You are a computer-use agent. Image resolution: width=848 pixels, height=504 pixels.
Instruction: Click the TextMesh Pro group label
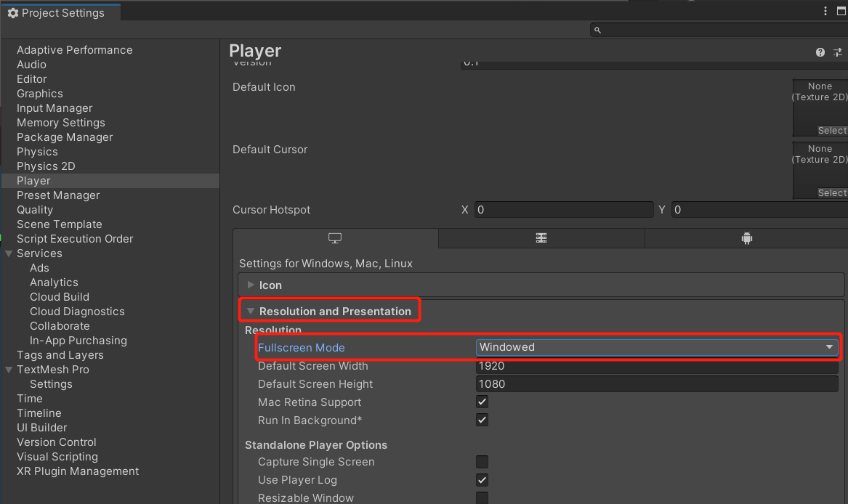(52, 370)
